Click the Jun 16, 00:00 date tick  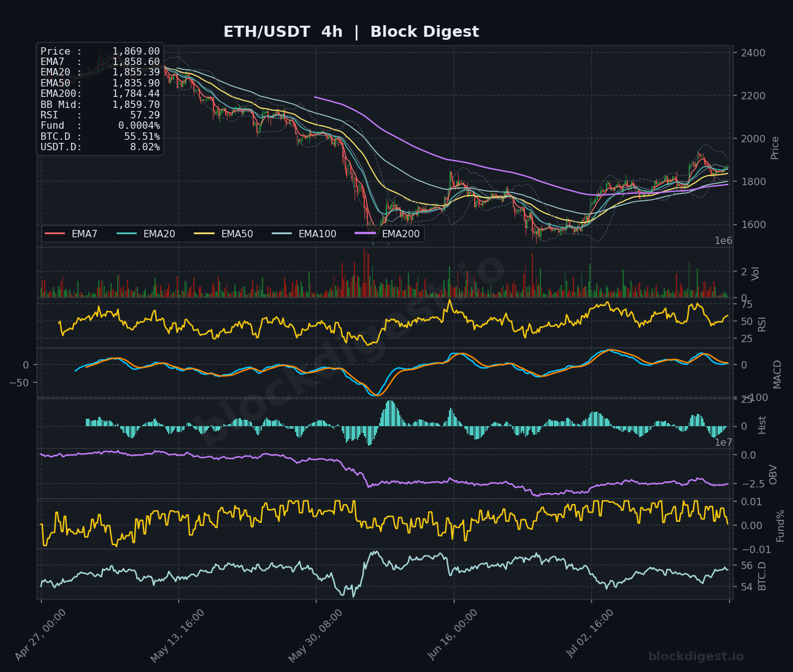[x=453, y=635]
